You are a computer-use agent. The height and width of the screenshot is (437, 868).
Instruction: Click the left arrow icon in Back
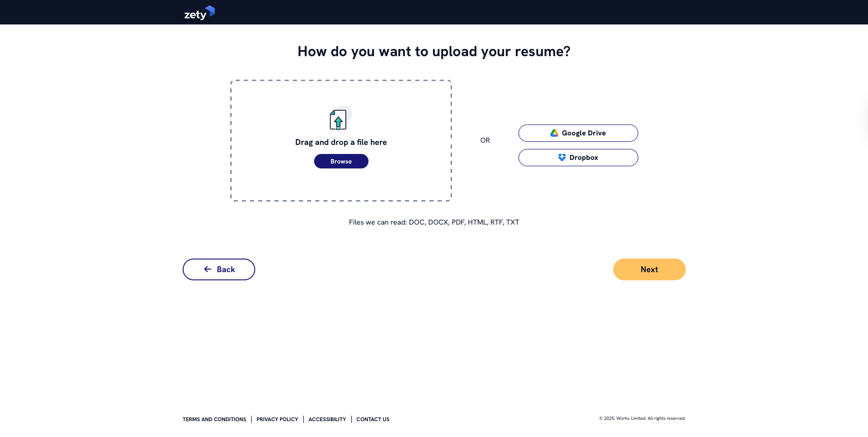pos(208,269)
